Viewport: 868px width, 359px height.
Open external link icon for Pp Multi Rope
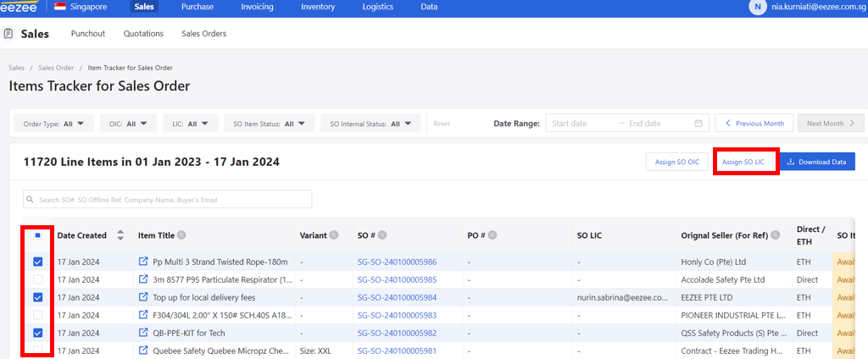pos(143,261)
